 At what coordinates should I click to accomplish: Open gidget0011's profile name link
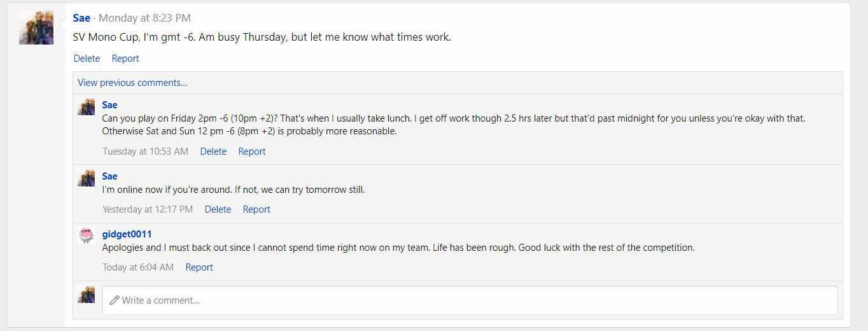coord(127,234)
